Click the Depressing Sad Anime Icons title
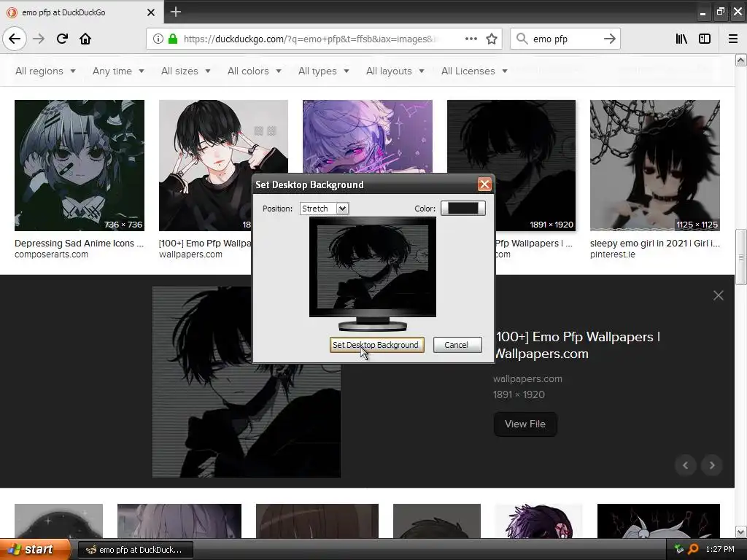The width and height of the screenshot is (747, 560). [x=79, y=244]
